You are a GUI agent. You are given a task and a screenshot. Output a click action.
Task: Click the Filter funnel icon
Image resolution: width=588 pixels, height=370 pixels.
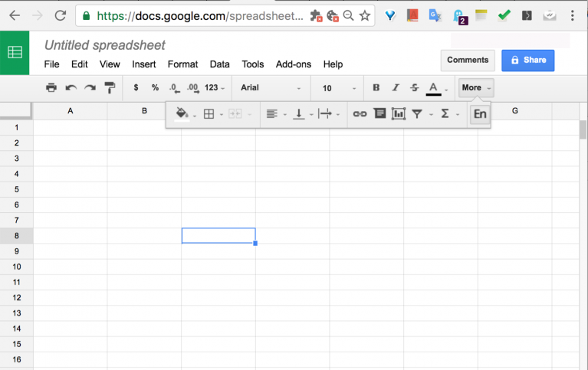pos(417,114)
